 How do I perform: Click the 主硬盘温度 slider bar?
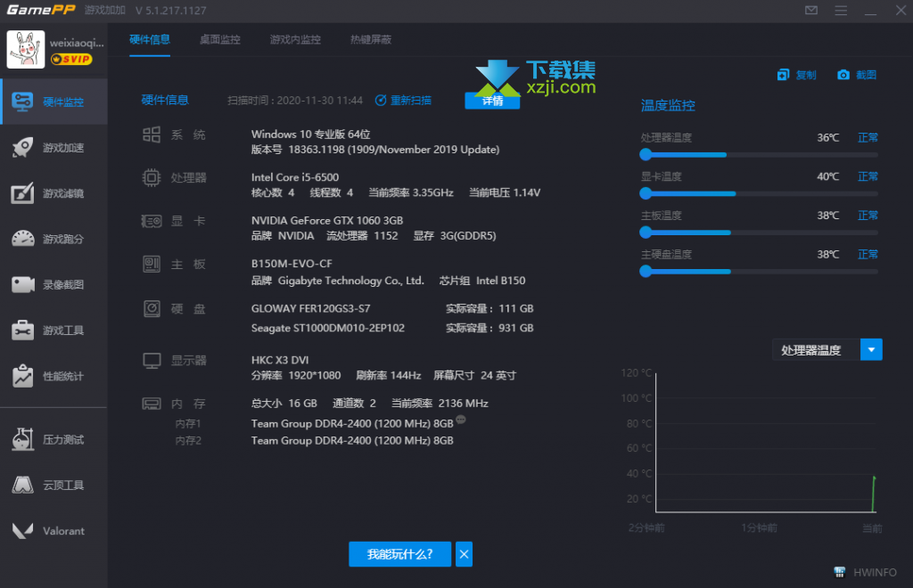click(x=759, y=272)
